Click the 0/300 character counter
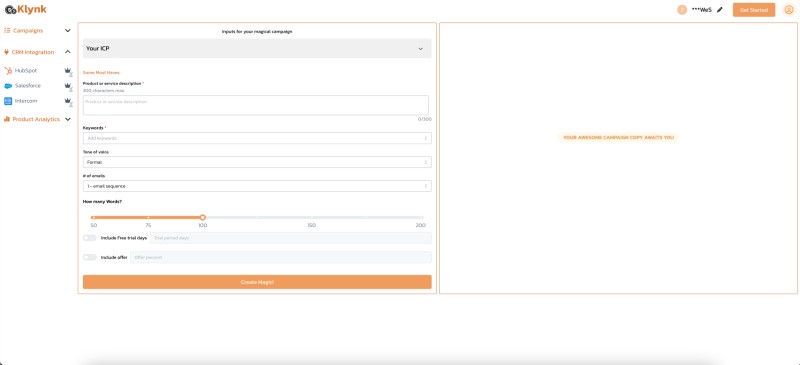Viewport: 800px width, 365px height. [425, 119]
